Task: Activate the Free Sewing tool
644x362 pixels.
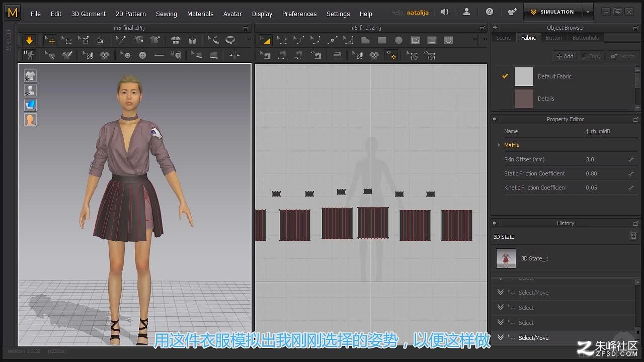Action: point(299,55)
